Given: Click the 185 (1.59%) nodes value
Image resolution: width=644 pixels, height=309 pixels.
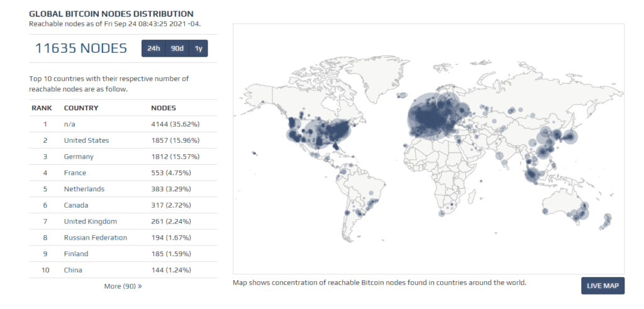Looking at the screenshot, I should tap(171, 254).
